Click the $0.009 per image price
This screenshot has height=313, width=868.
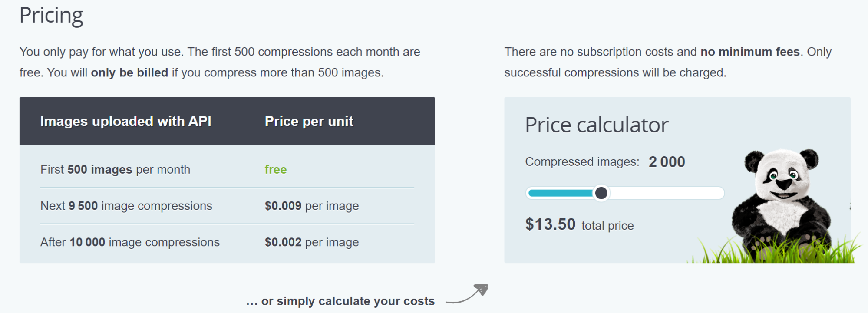(312, 206)
